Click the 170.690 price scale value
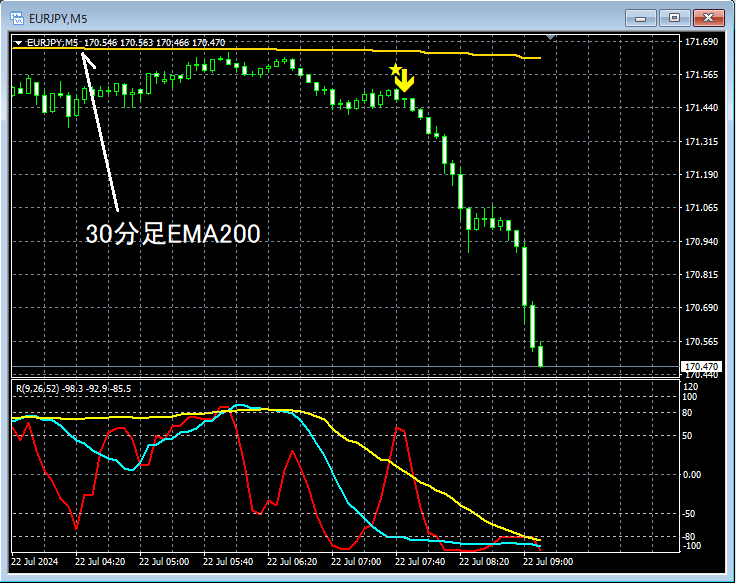 [x=701, y=307]
